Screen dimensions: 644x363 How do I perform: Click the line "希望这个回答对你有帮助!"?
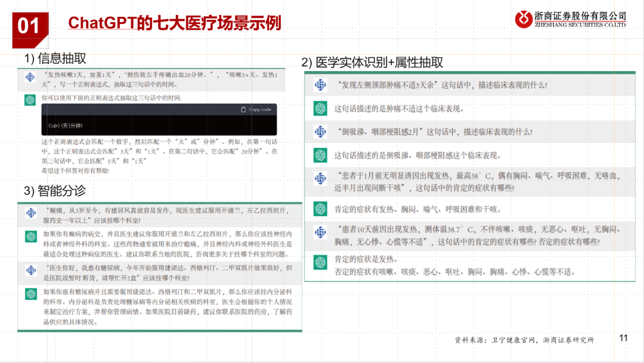76,171
